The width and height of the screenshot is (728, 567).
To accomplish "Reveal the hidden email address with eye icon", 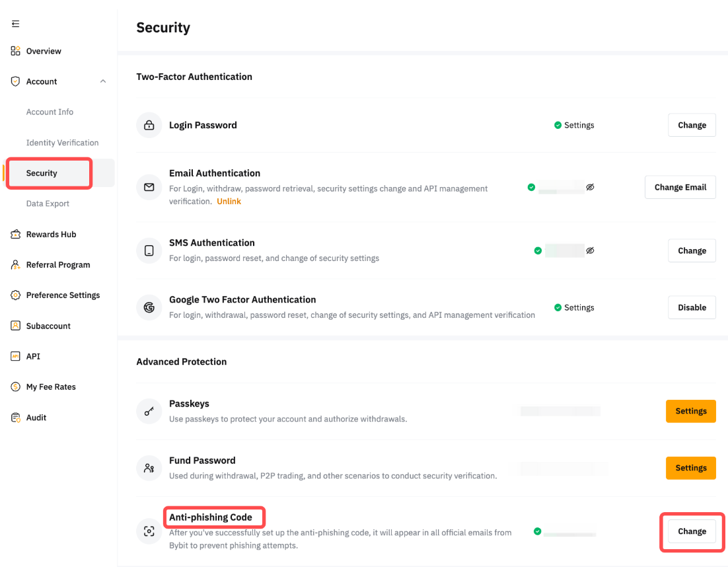I will tap(590, 187).
